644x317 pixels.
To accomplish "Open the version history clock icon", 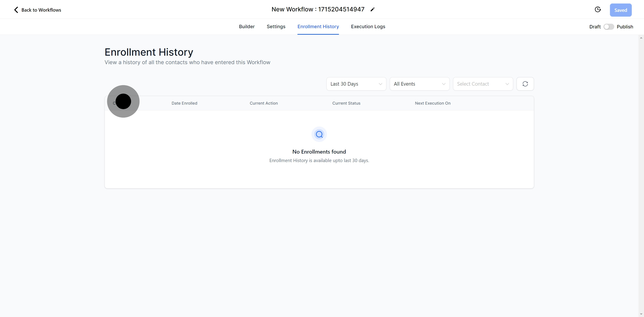I will (x=597, y=9).
